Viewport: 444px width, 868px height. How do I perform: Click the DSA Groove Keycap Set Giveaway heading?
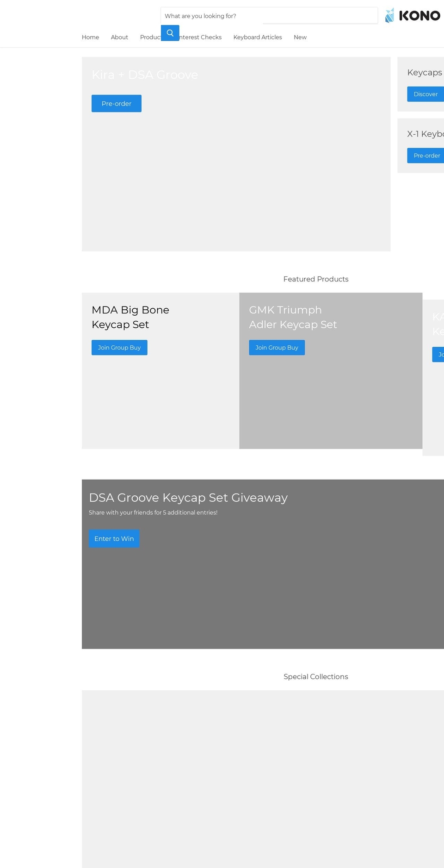click(x=188, y=498)
